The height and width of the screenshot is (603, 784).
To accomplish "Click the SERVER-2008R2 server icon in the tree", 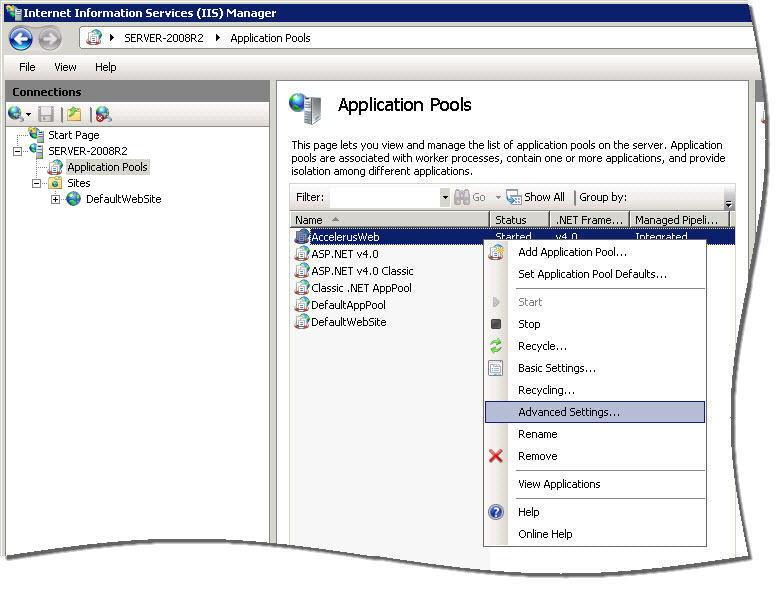I will coord(36,150).
